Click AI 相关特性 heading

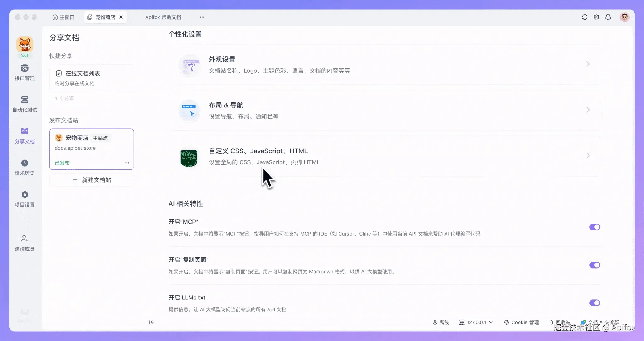pyautogui.click(x=186, y=203)
